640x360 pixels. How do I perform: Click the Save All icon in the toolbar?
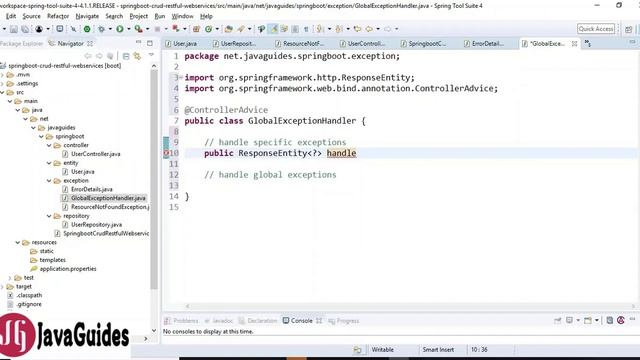click(25, 29)
